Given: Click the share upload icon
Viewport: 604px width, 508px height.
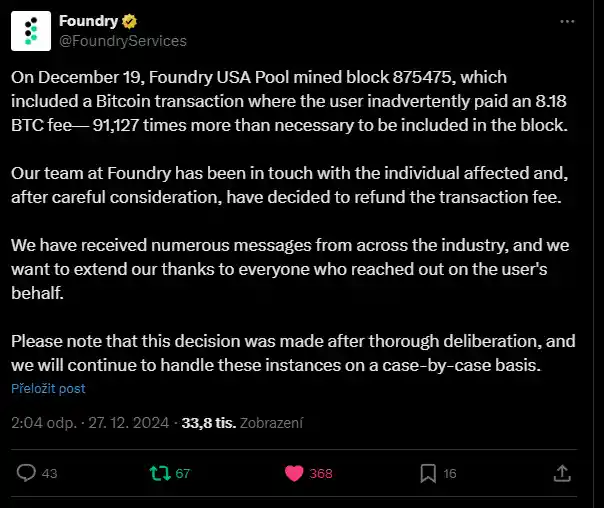Looking at the screenshot, I should pyautogui.click(x=562, y=473).
